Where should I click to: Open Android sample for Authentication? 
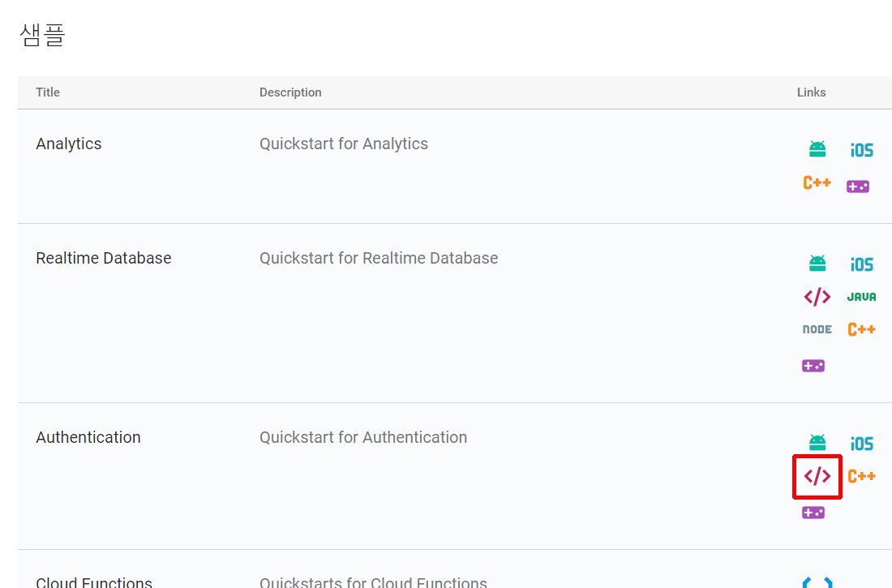(x=817, y=443)
